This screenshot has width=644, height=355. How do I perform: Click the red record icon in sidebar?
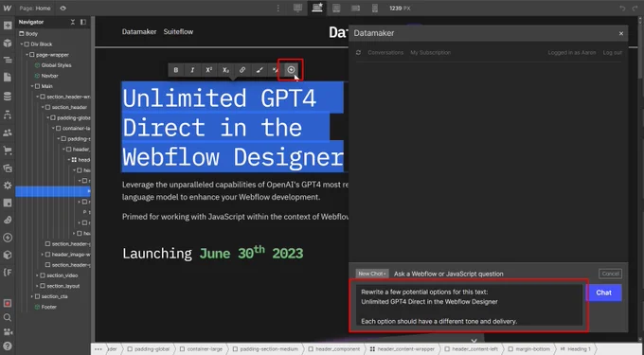[x=8, y=303]
